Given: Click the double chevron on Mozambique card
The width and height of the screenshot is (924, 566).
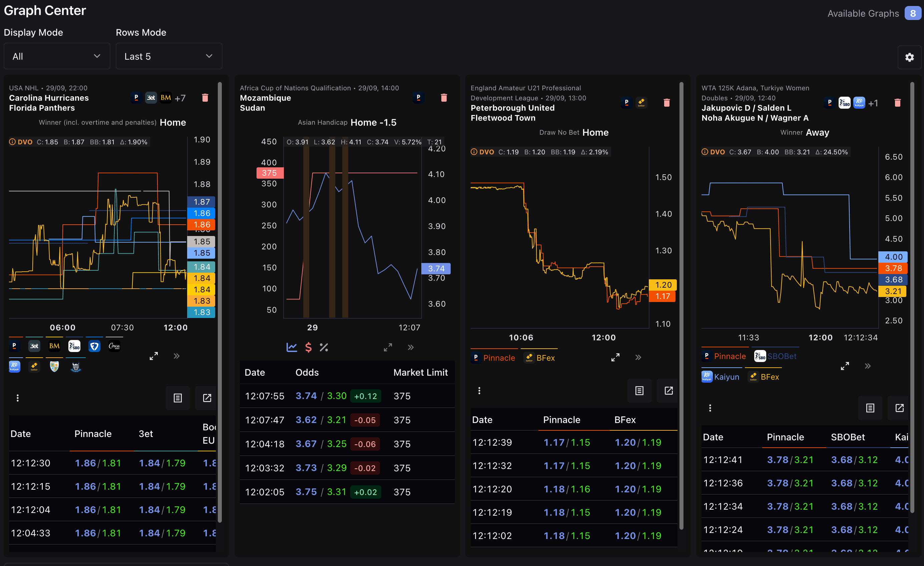Looking at the screenshot, I should pos(411,347).
